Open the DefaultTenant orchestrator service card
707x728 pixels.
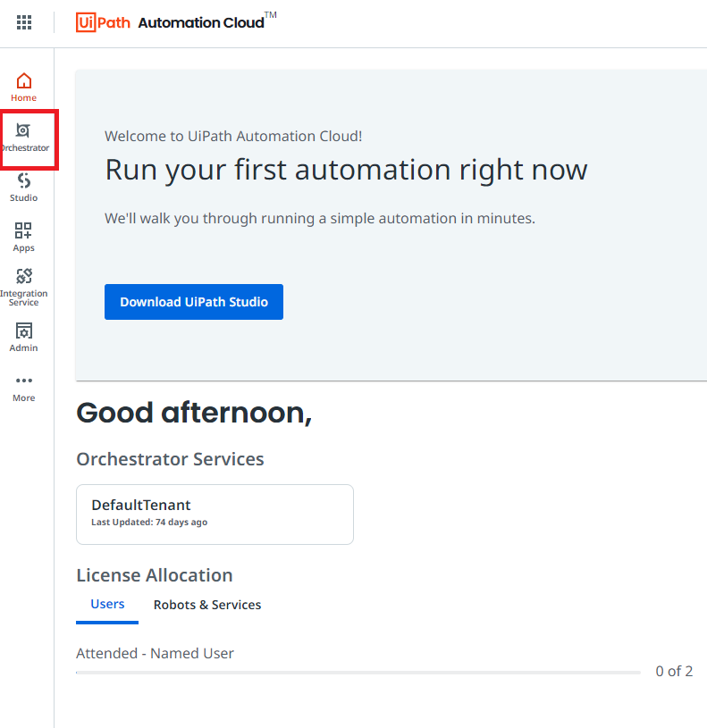coord(215,515)
